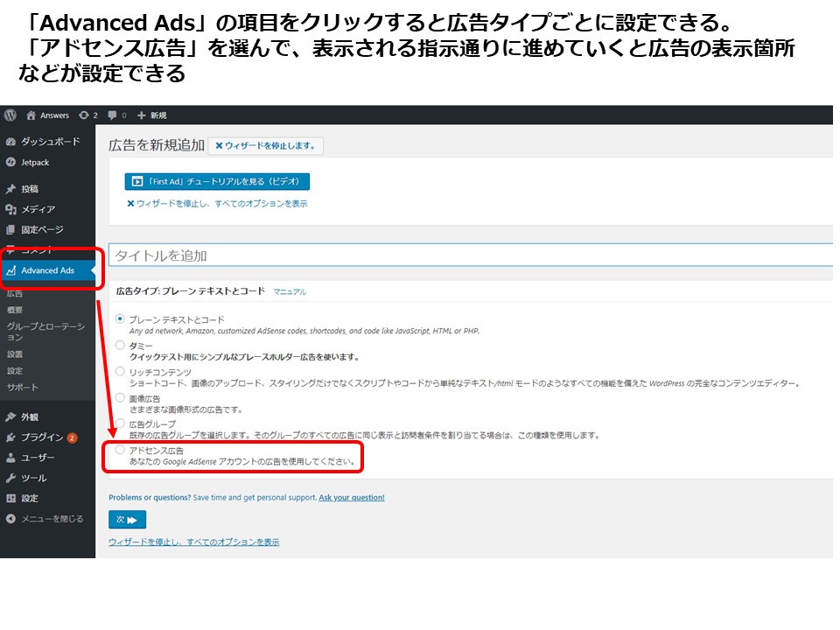Click the 新規 label in admin bar
This screenshot has width=840, height=630.
(x=158, y=115)
